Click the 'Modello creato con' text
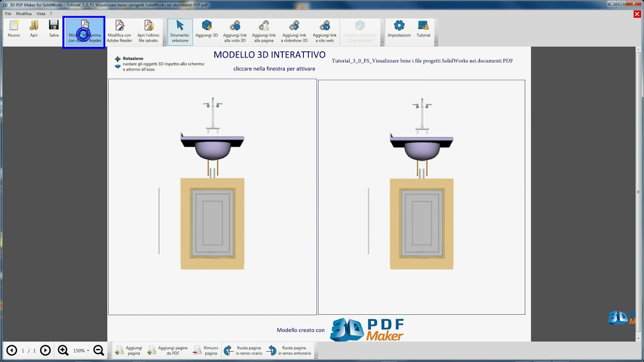 coord(300,330)
